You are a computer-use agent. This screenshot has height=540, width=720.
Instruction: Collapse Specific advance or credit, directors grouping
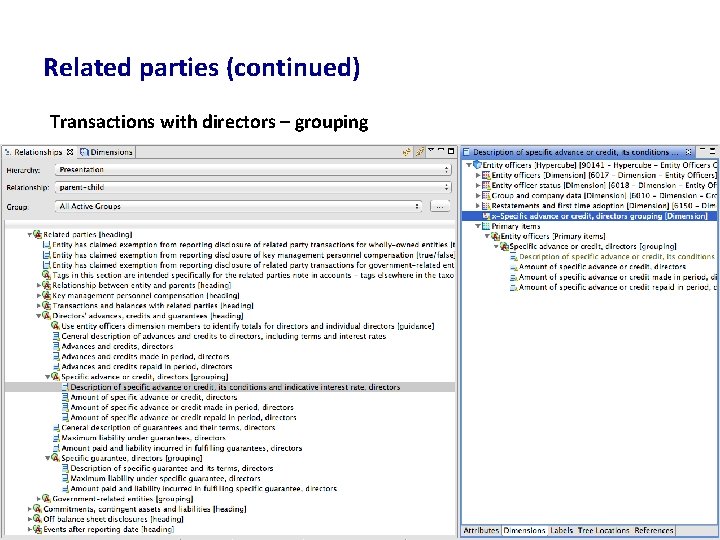(x=48, y=377)
